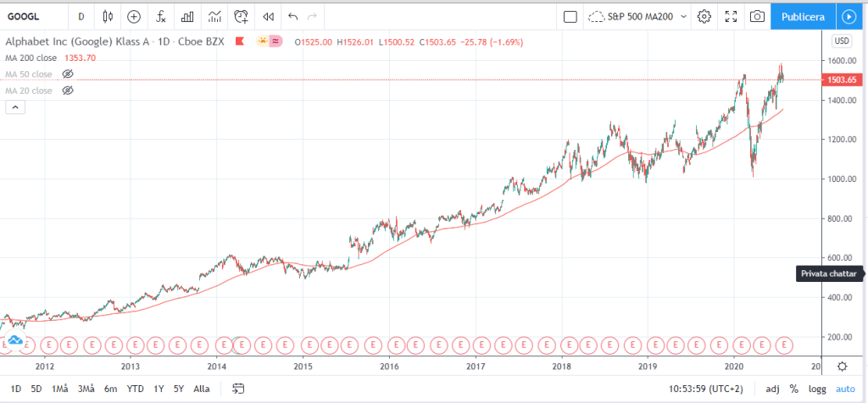The image size is (868, 403).
Task: Open the indicators fx menu
Action: coord(161,16)
